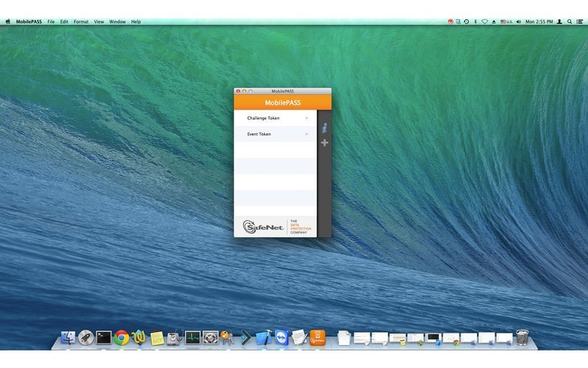Open the Trash in the Dock

click(x=522, y=338)
